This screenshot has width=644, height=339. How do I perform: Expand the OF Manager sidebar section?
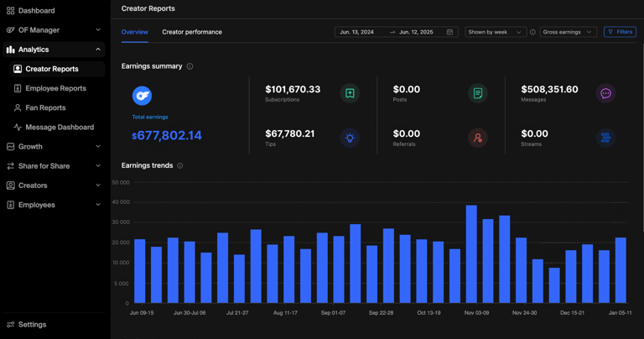[55, 30]
